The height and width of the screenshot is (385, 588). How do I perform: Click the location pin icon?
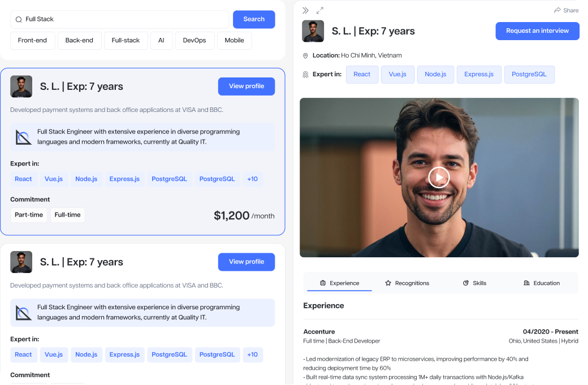tap(305, 55)
